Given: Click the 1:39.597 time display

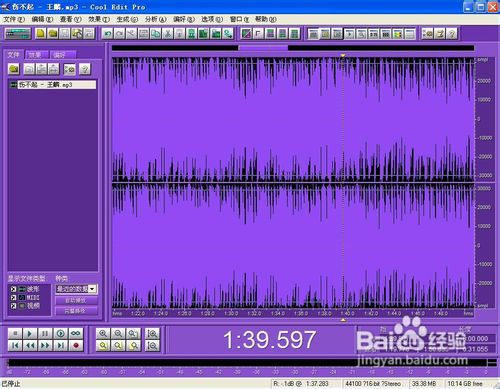Looking at the screenshot, I should (x=270, y=339).
